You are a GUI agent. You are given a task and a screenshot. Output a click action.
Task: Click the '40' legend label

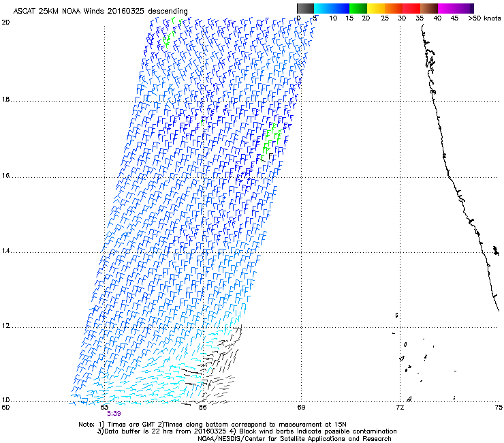(x=437, y=18)
